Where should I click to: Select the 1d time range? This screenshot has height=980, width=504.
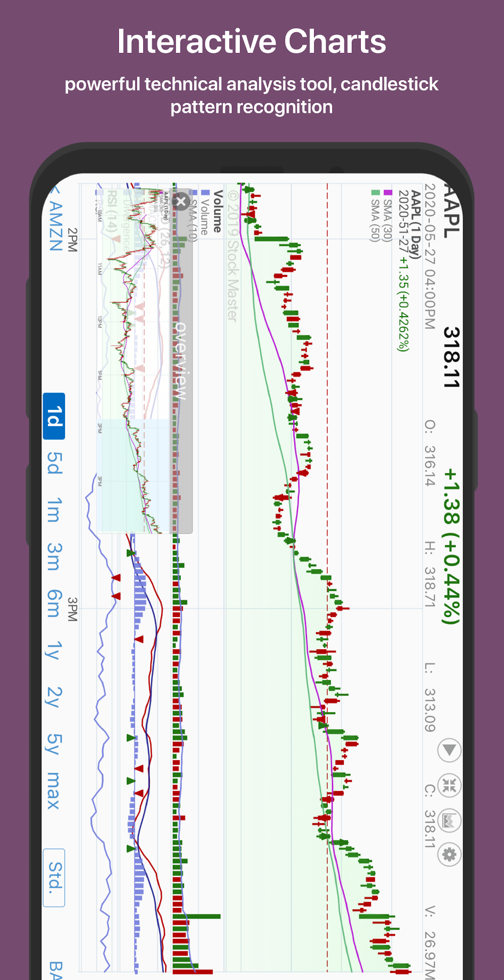click(54, 416)
